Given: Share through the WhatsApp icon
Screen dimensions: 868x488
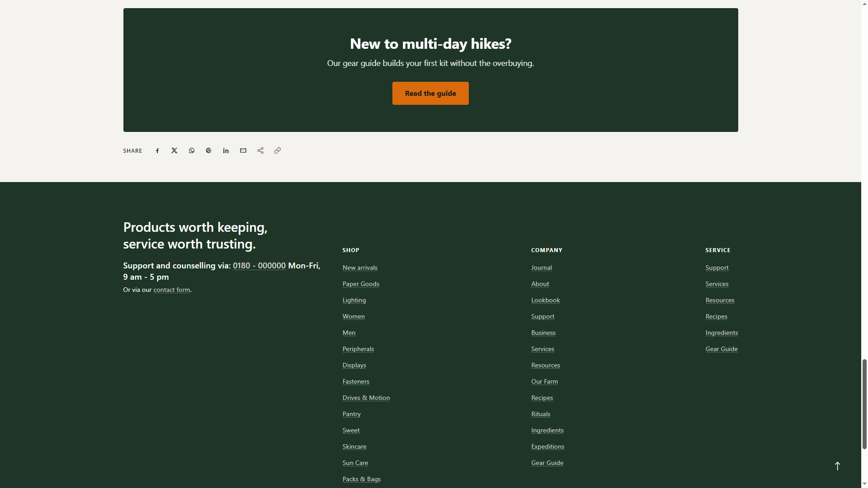Looking at the screenshot, I should point(192,151).
